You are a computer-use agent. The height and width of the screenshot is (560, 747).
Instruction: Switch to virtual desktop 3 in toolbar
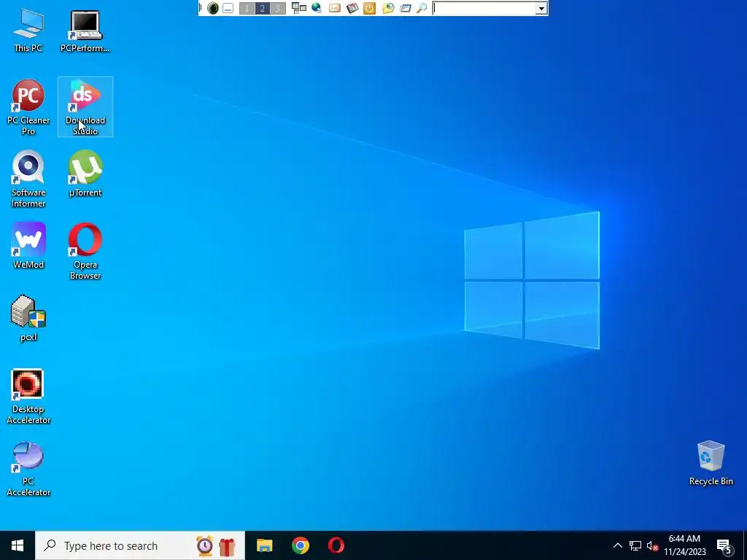click(278, 8)
